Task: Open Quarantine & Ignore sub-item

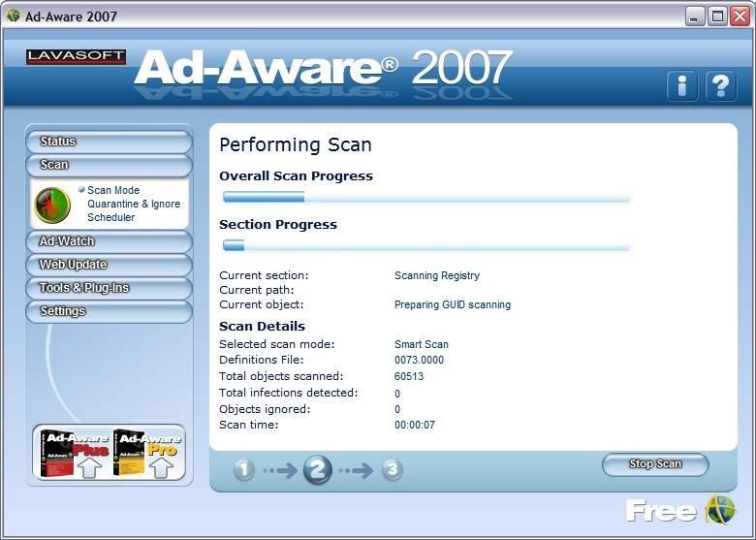Action: click(134, 205)
